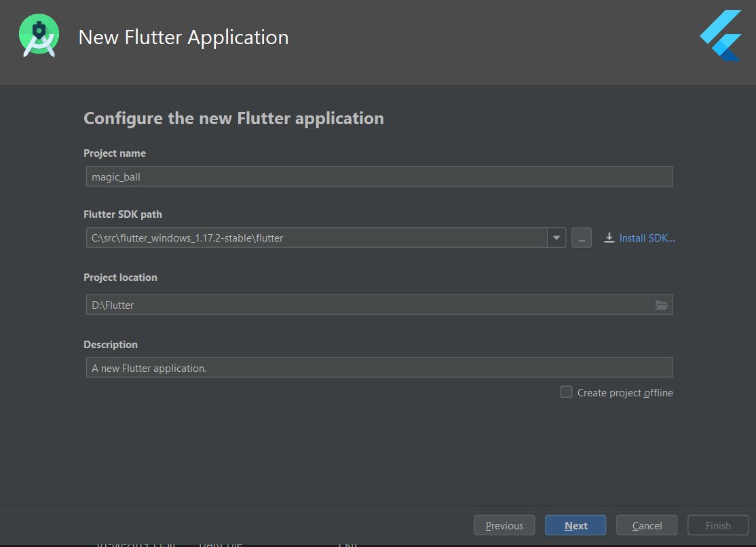Screen dimensions: 756x547
Task: Click the Flutter logo icon
Action: [x=721, y=36]
